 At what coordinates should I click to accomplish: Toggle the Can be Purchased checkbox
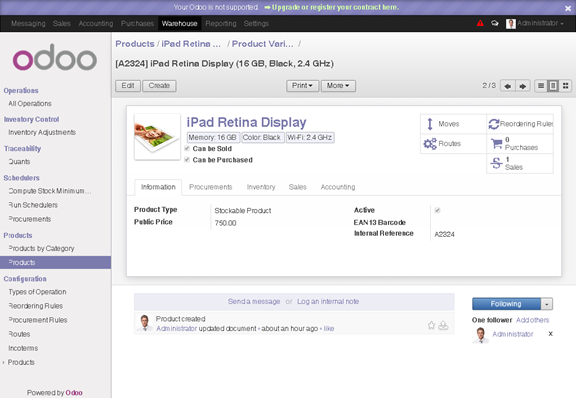pyautogui.click(x=187, y=159)
